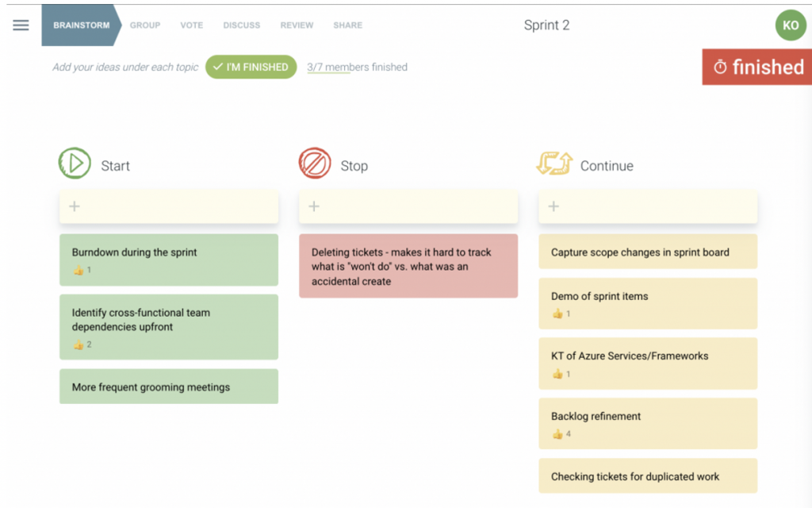Like the Burndown during the sprint card

79,270
